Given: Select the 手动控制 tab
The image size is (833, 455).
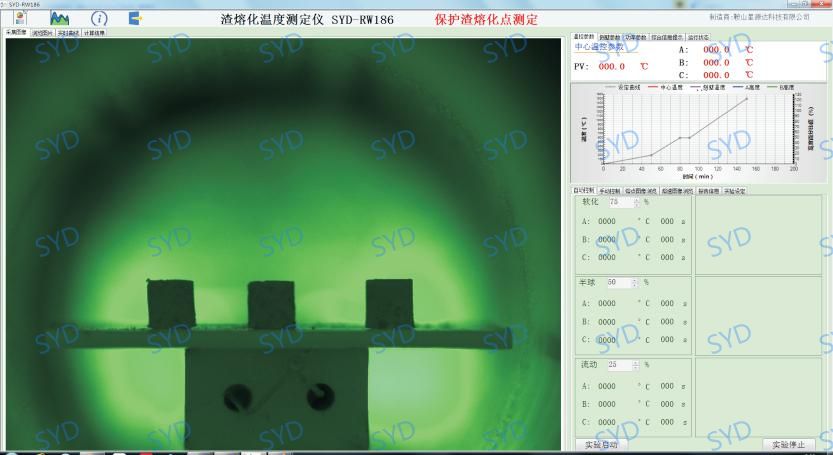Looking at the screenshot, I should pyautogui.click(x=609, y=191).
